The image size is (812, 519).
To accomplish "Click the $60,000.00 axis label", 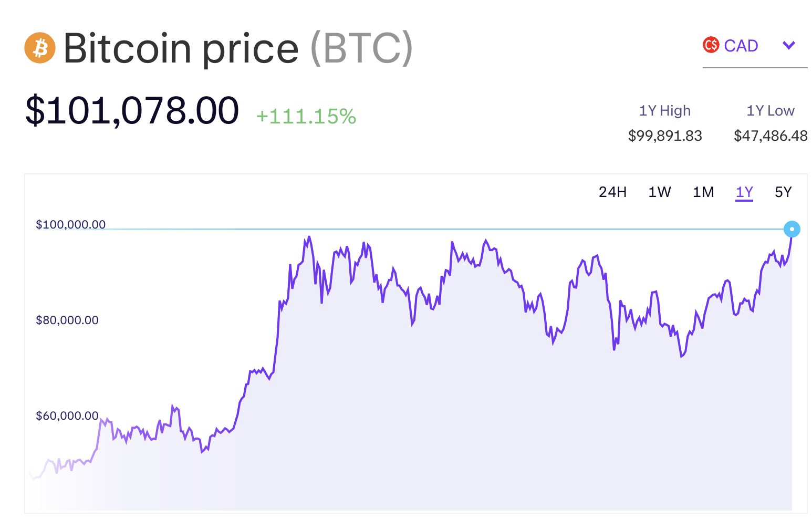I will (x=67, y=416).
